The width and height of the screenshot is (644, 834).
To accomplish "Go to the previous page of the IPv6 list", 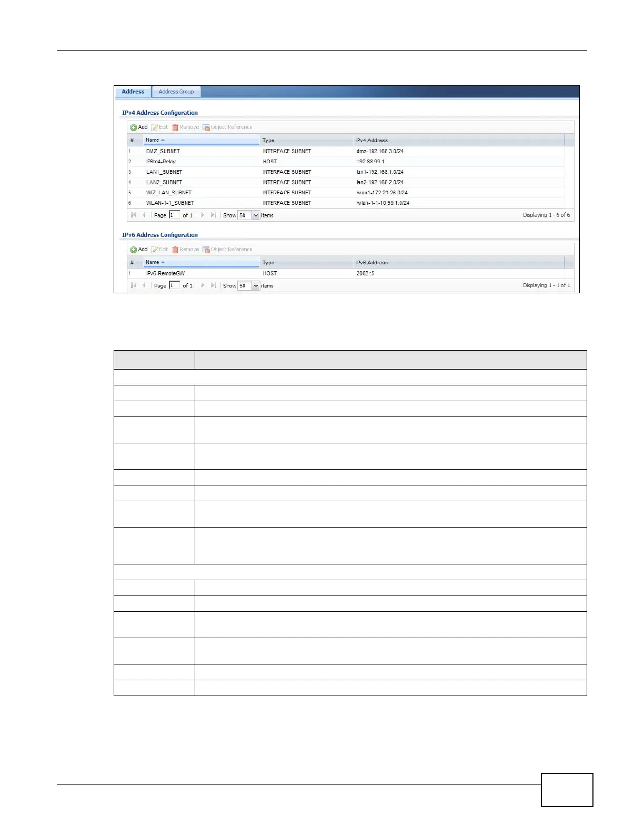I will click(144, 285).
